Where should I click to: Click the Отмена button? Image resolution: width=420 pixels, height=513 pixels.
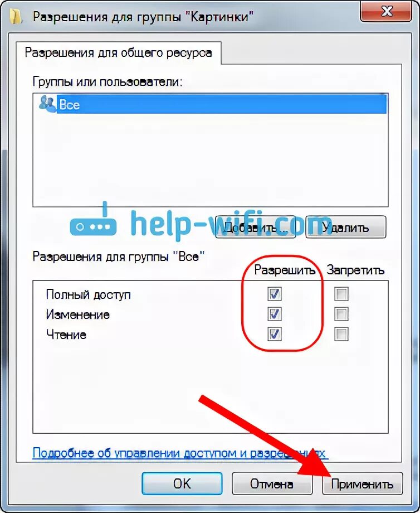(x=272, y=483)
